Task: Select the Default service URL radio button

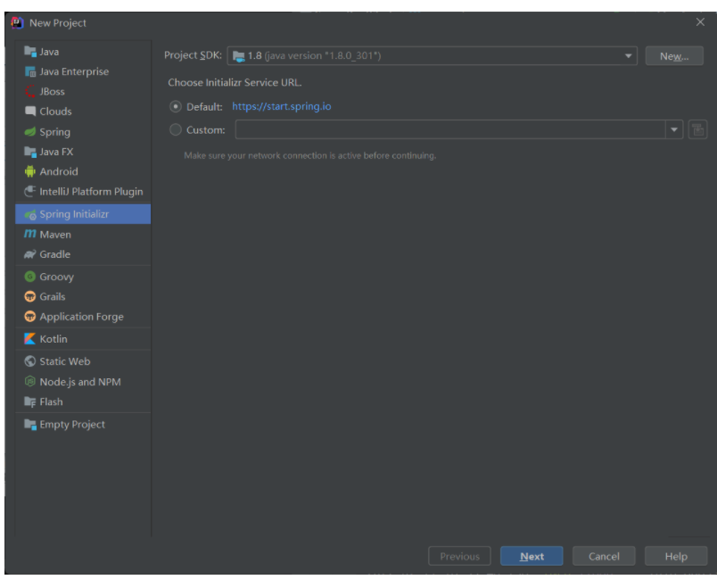Action: [x=175, y=107]
